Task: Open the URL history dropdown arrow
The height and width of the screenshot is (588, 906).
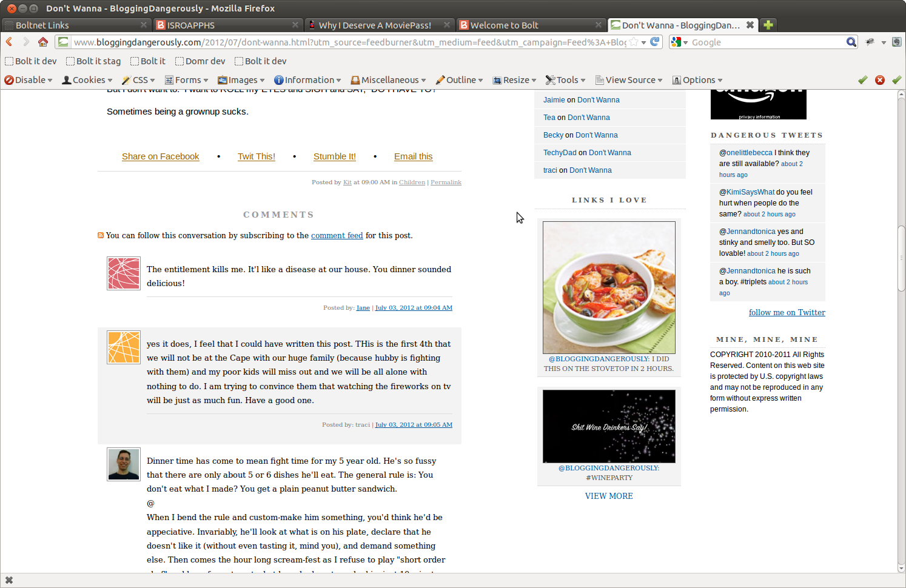Action: click(x=643, y=42)
